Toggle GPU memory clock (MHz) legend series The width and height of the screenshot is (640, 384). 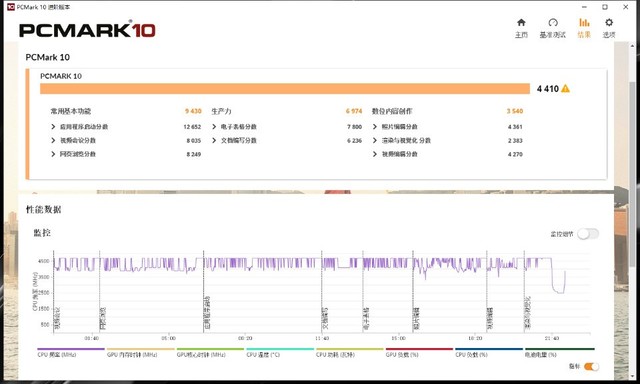tap(140, 352)
